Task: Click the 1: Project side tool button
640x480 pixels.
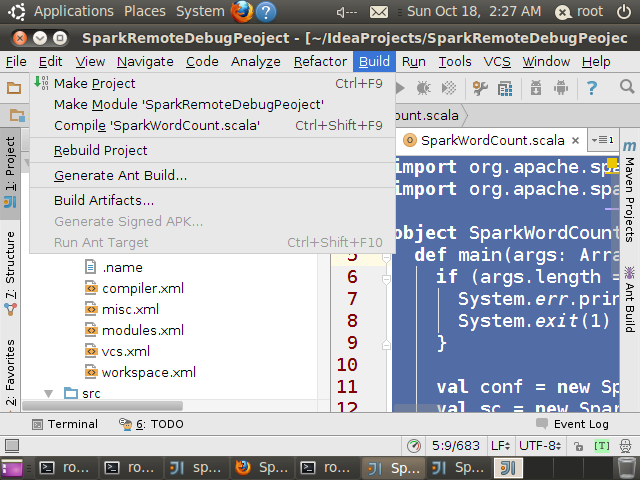Action: [x=10, y=172]
